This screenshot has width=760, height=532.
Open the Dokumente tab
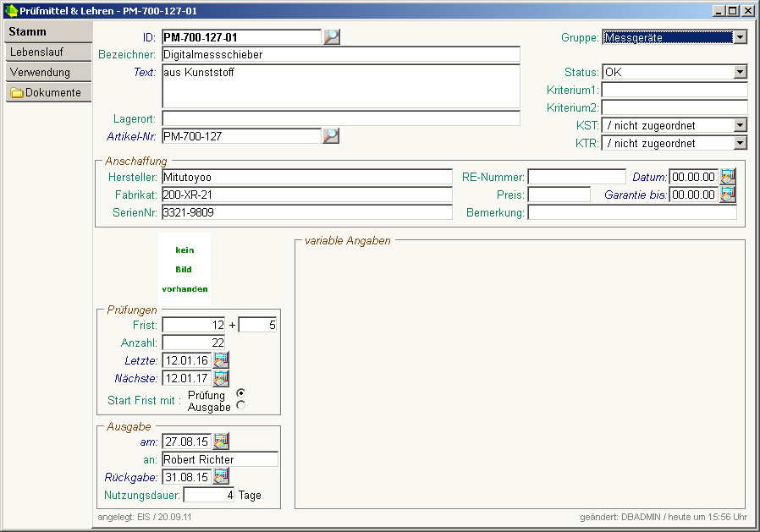[x=47, y=93]
